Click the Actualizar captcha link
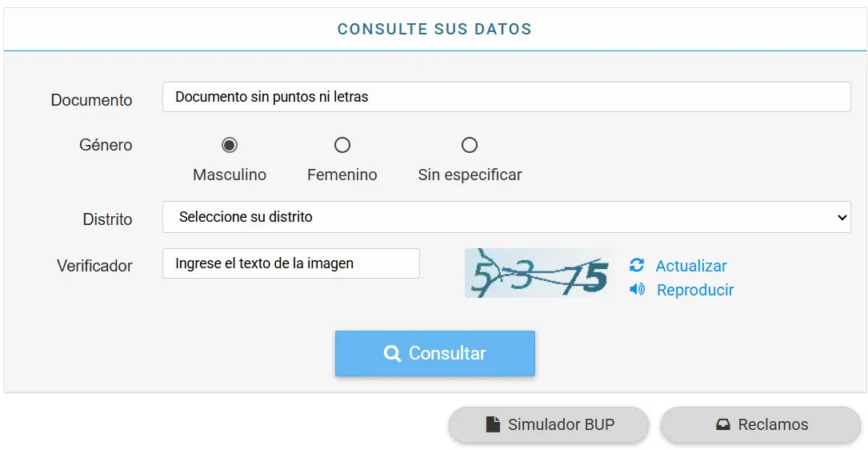The width and height of the screenshot is (868, 450). [691, 266]
